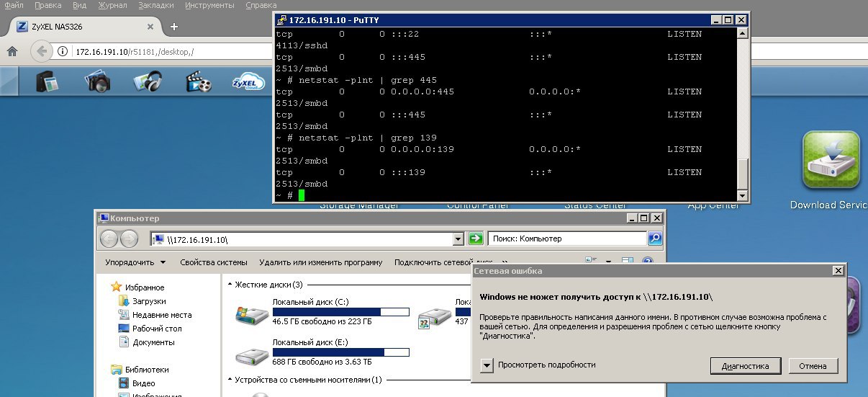Screen dimensions: 868x397
Task: Click Explorer forward navigation button
Action: [x=130, y=238]
